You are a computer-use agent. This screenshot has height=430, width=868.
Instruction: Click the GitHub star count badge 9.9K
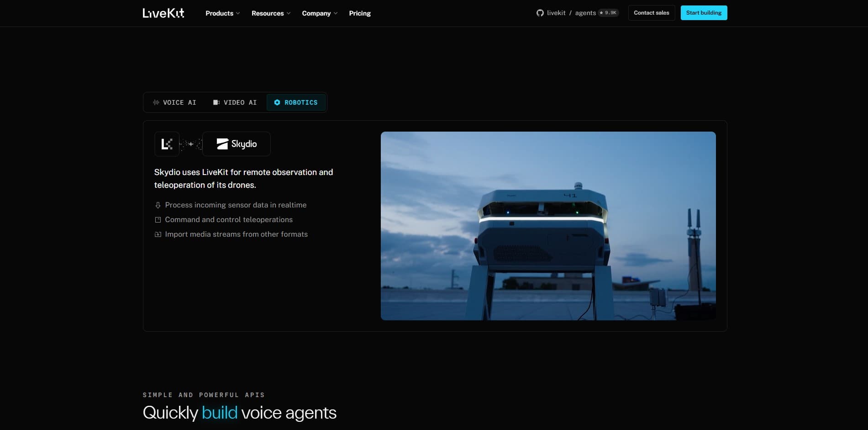click(609, 13)
